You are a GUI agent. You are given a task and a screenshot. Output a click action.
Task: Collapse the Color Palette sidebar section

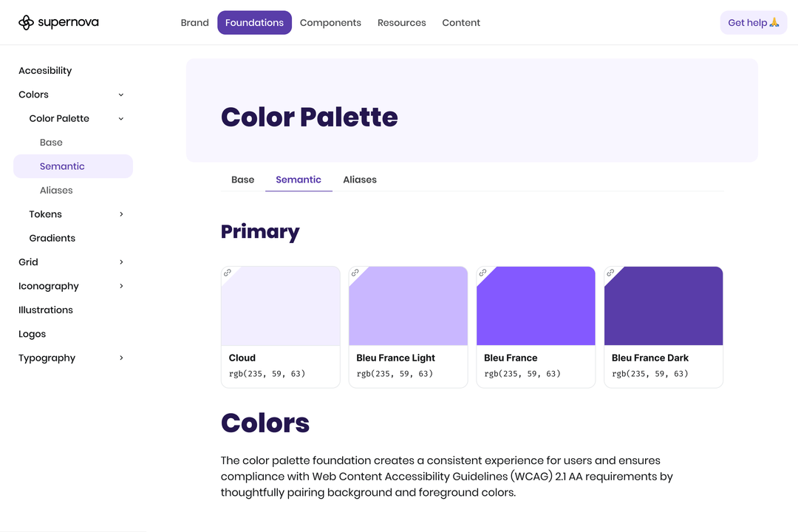point(120,118)
